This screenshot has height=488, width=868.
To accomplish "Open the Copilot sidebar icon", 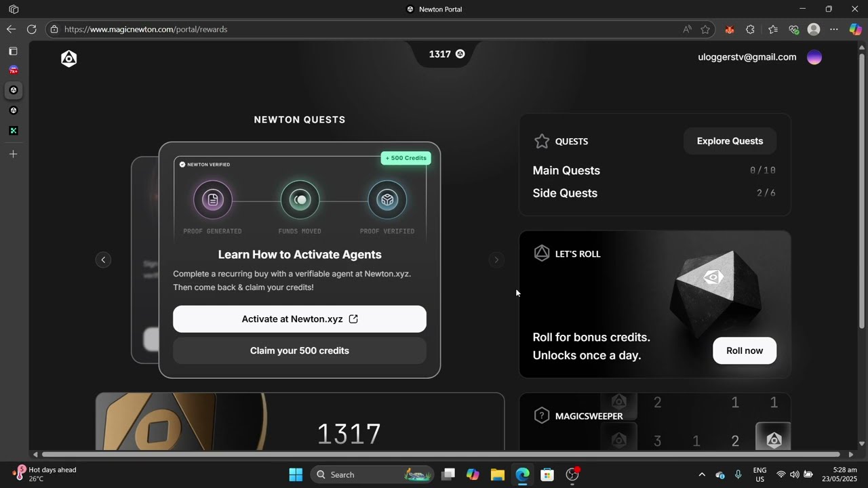I will pos(856,29).
